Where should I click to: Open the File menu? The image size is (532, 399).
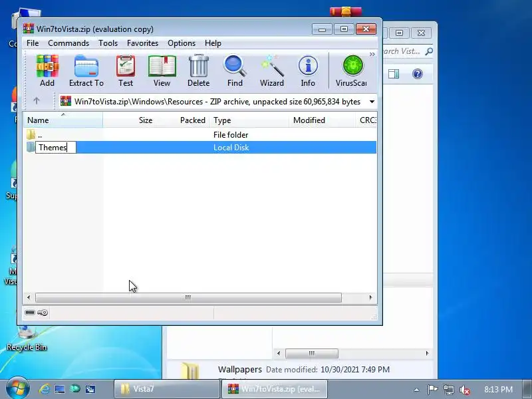coord(33,43)
